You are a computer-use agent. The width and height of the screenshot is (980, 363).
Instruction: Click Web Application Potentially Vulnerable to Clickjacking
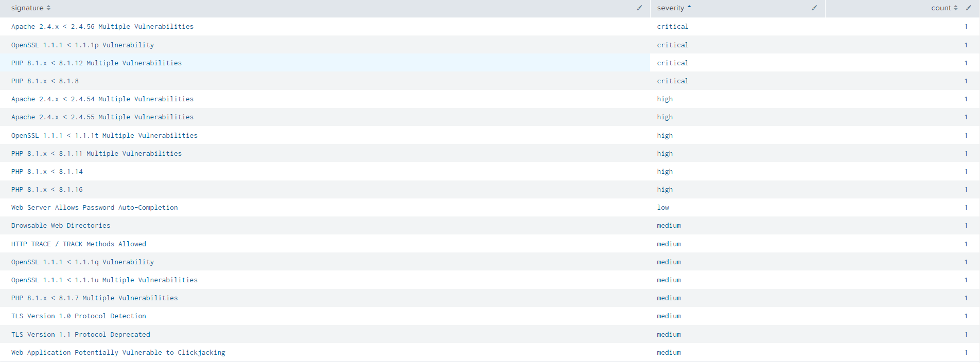coord(118,353)
